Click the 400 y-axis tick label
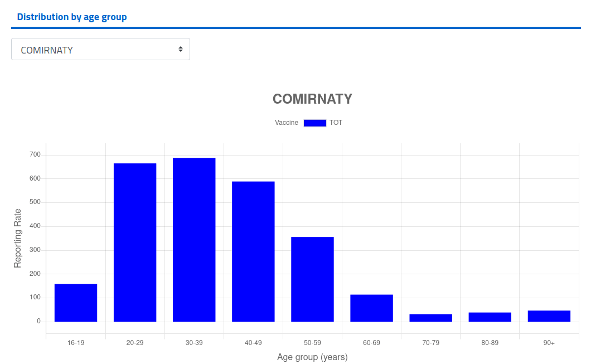Screen dimensions: 591x364 [35, 226]
